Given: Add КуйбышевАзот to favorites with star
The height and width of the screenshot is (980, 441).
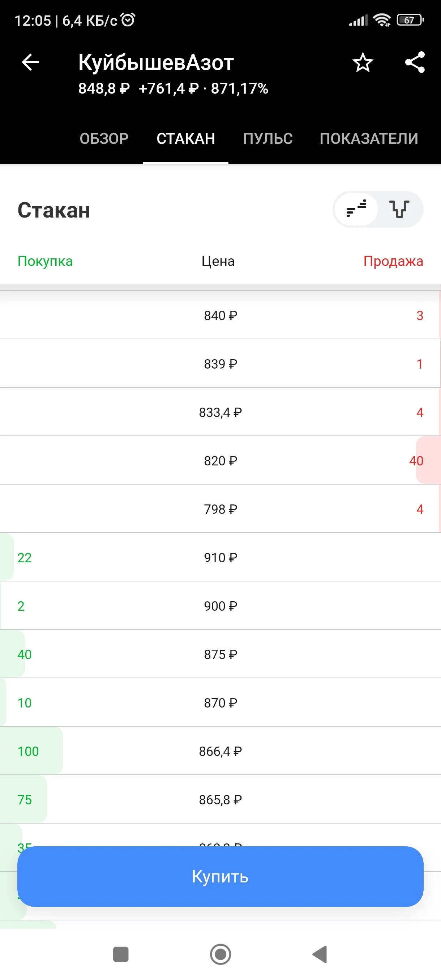Looking at the screenshot, I should pos(363,63).
